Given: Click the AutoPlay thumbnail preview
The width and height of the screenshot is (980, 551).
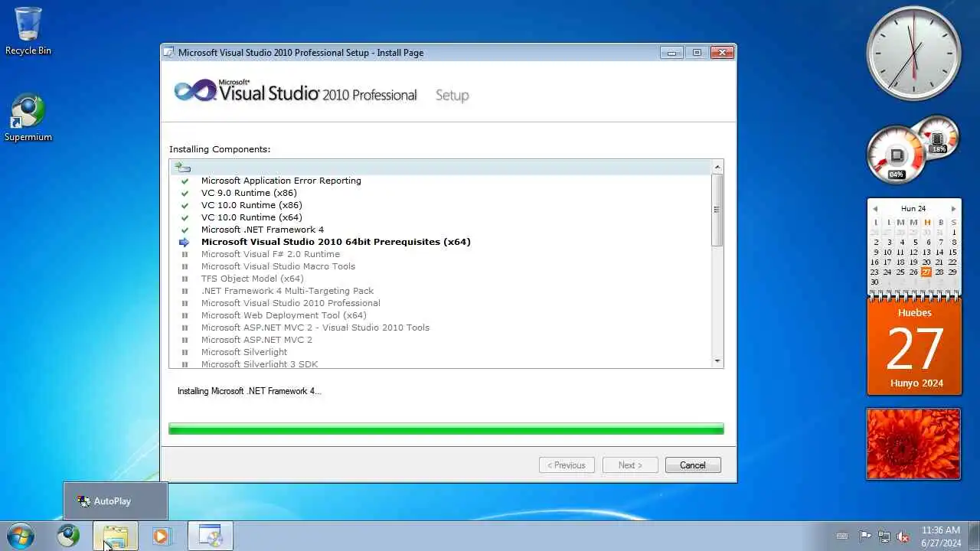Looking at the screenshot, I should [x=115, y=501].
